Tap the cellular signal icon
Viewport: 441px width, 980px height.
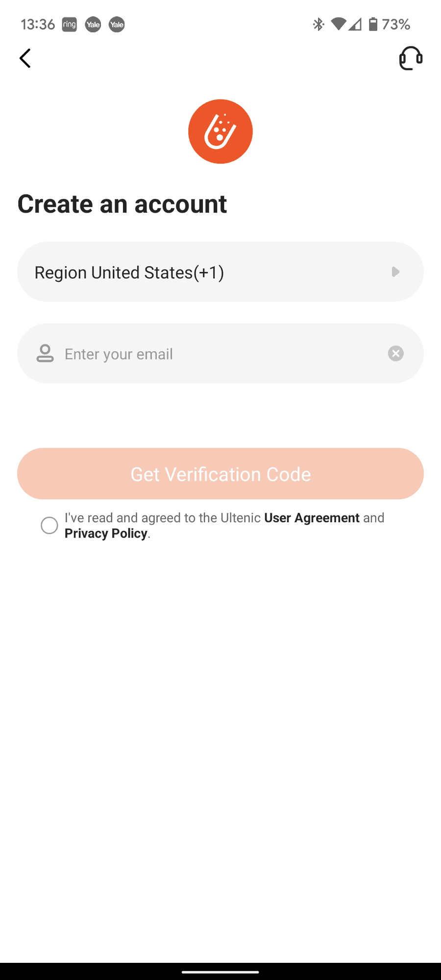click(355, 24)
